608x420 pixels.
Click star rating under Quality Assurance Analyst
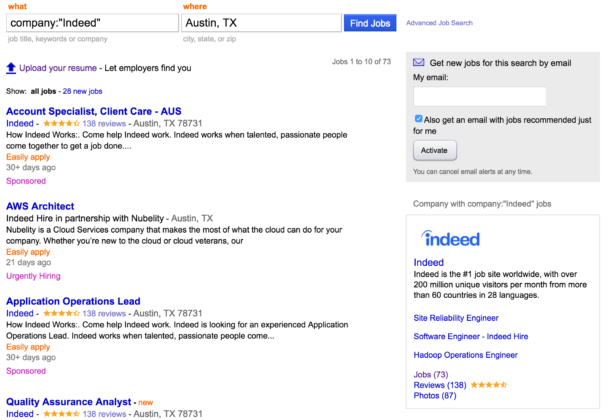pos(61,414)
